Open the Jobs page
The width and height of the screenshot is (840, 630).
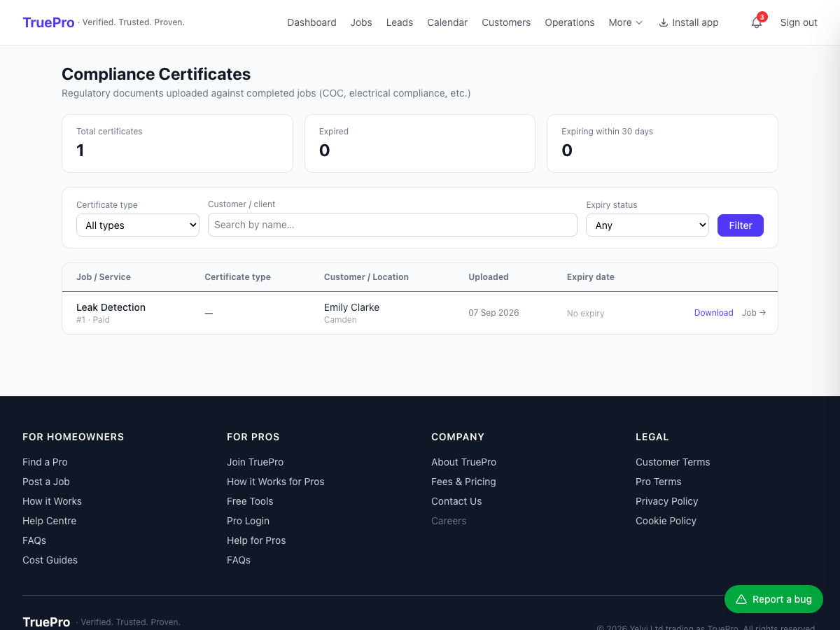pos(361,22)
